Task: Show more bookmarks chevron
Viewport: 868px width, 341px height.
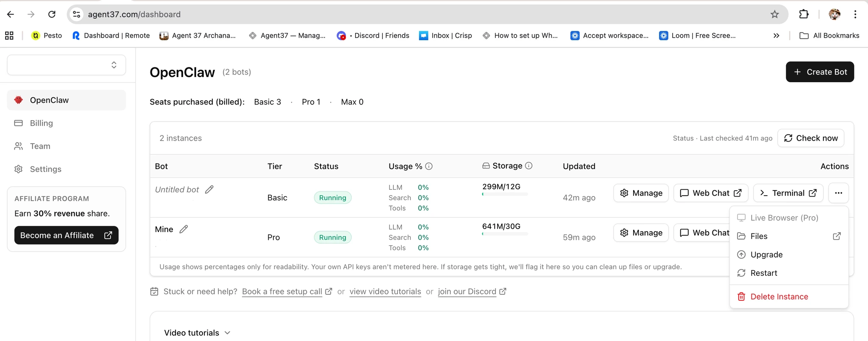Action: [776, 36]
